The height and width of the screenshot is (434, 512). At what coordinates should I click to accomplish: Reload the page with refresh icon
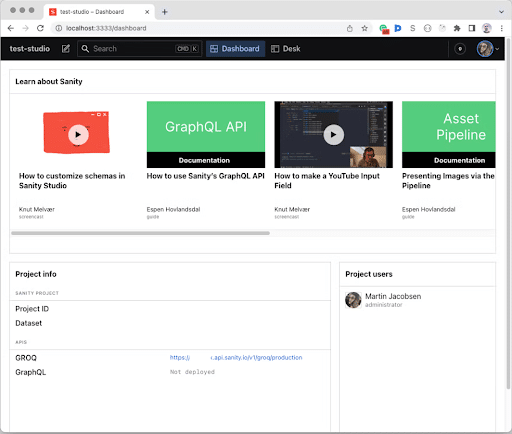(x=40, y=28)
